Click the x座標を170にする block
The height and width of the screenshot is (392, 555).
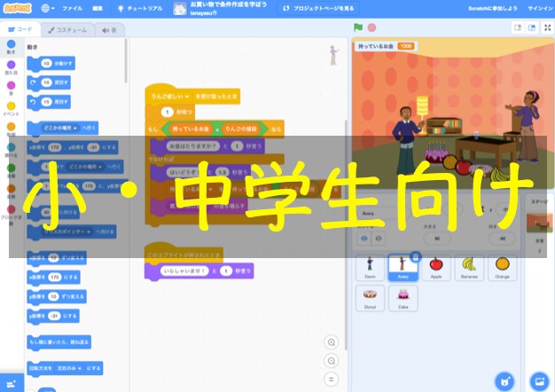pos(53,278)
